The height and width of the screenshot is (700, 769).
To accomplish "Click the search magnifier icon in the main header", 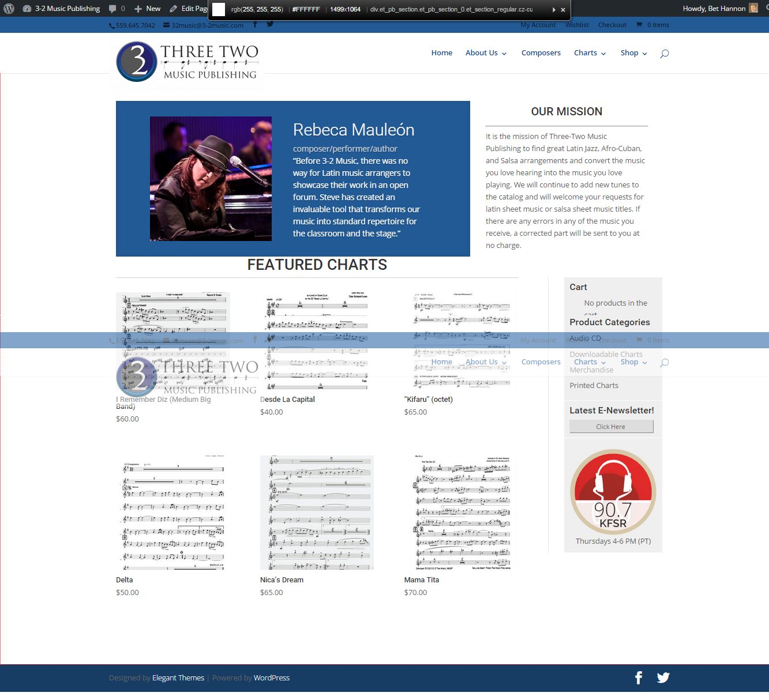I will point(665,54).
